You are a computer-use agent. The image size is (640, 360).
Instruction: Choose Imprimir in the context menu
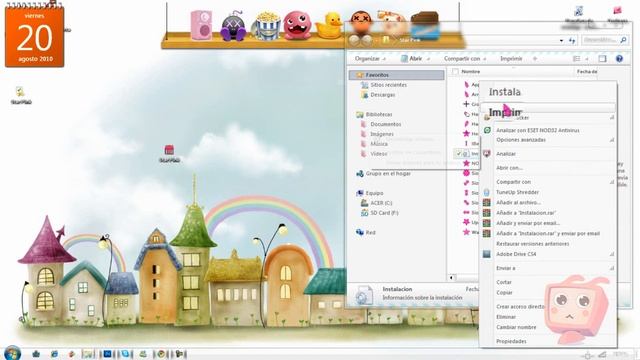505,112
